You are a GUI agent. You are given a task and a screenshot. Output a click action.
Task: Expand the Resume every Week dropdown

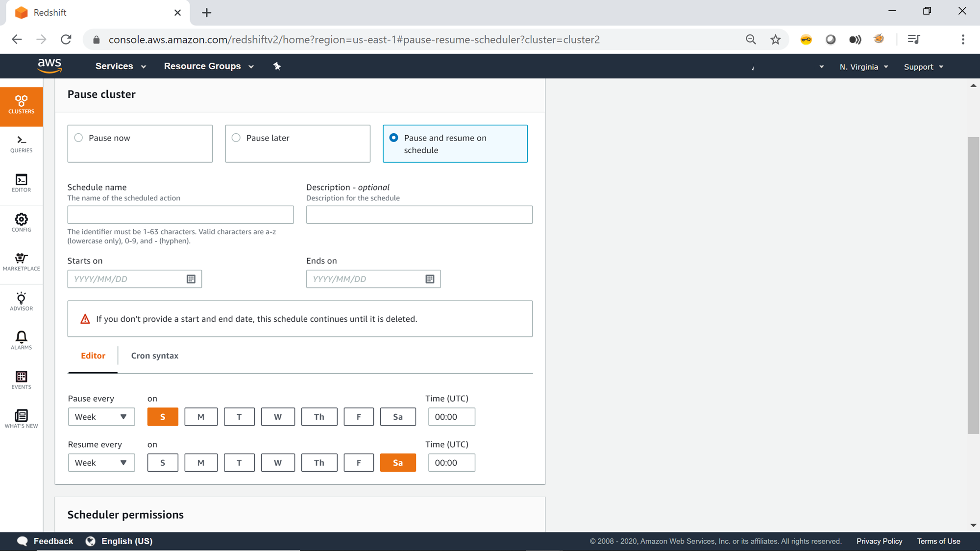[x=101, y=463]
